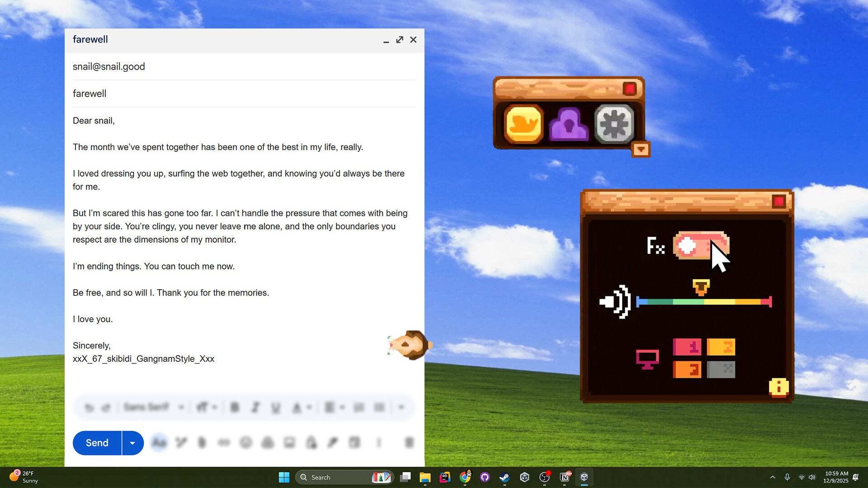The height and width of the screenshot is (488, 868).
Task: Select monitor 1 in the display picker
Action: 687,347
